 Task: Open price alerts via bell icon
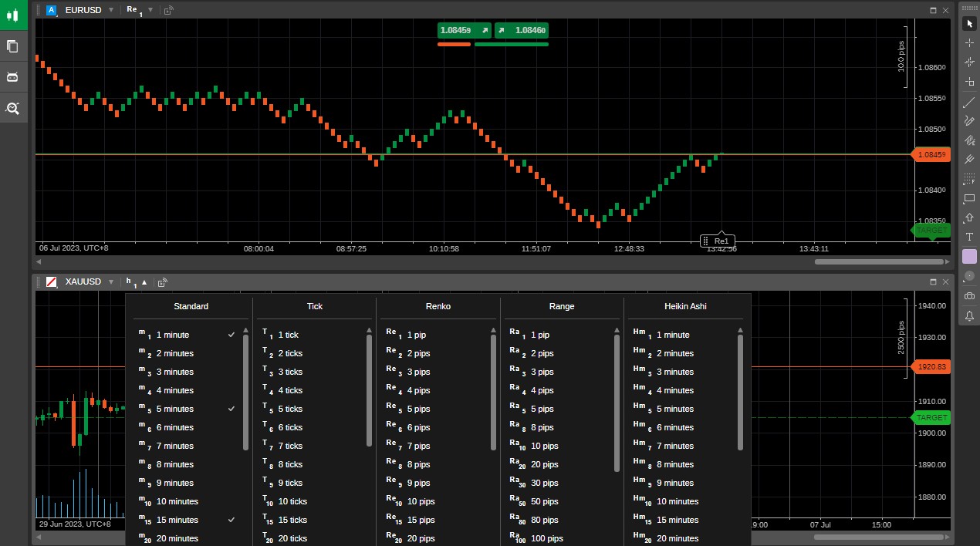pyautogui.click(x=969, y=315)
